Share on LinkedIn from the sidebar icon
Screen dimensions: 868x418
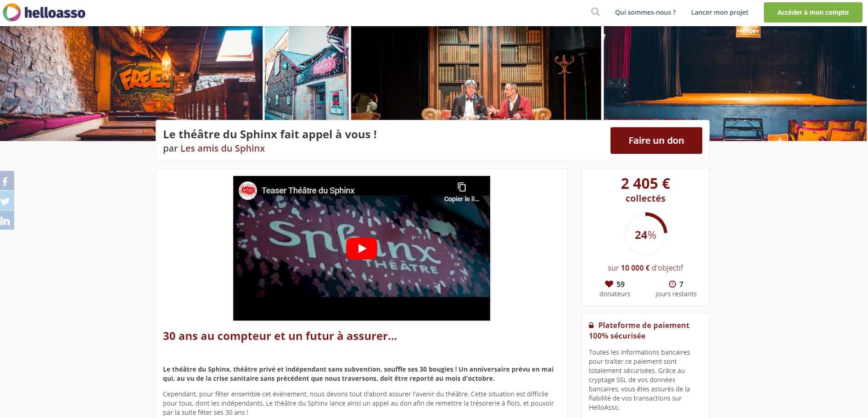coord(7,220)
